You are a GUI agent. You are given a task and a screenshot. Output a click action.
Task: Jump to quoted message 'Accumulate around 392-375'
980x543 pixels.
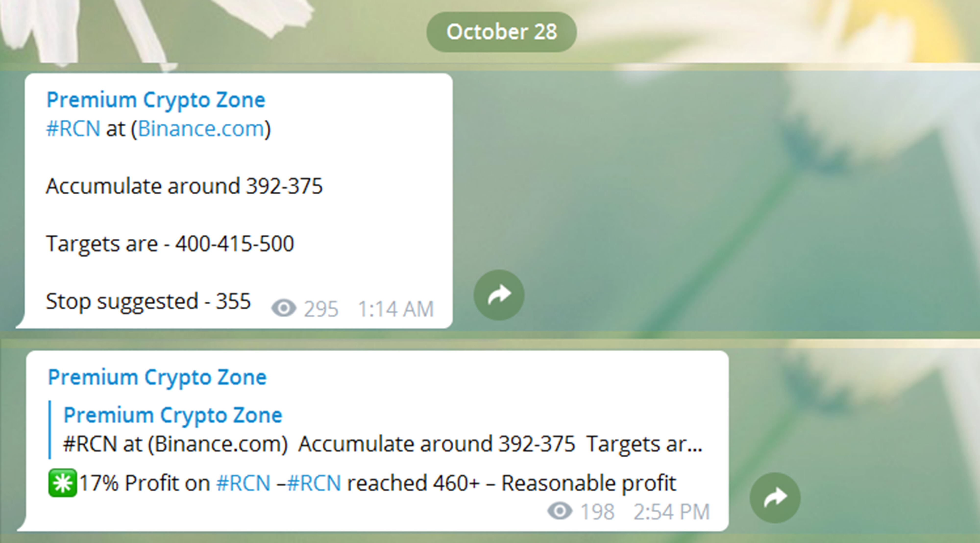(x=382, y=444)
